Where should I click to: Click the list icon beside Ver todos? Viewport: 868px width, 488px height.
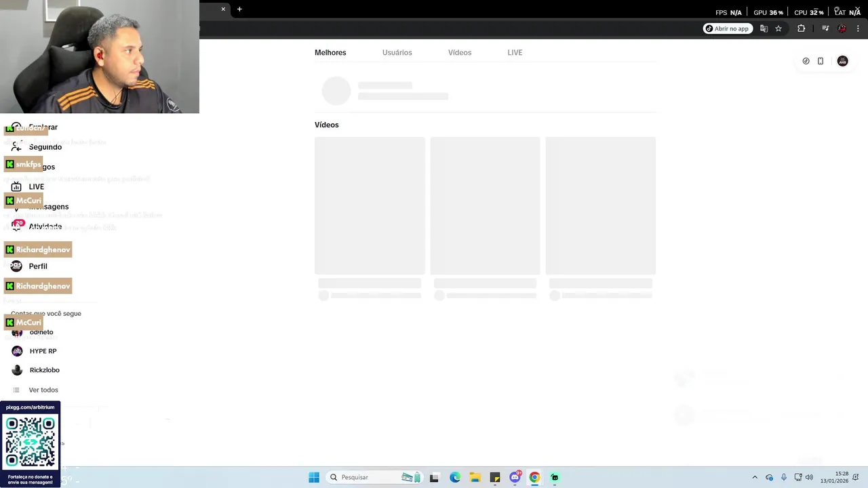pos(16,390)
